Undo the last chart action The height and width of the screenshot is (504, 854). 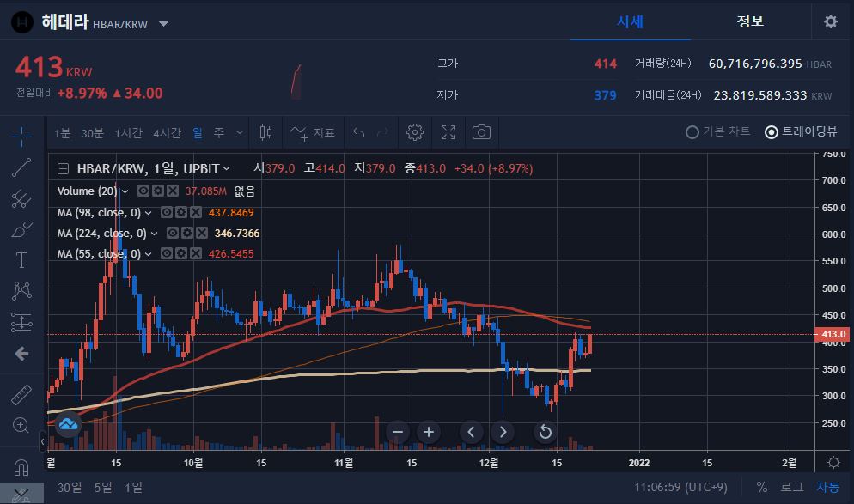click(358, 132)
